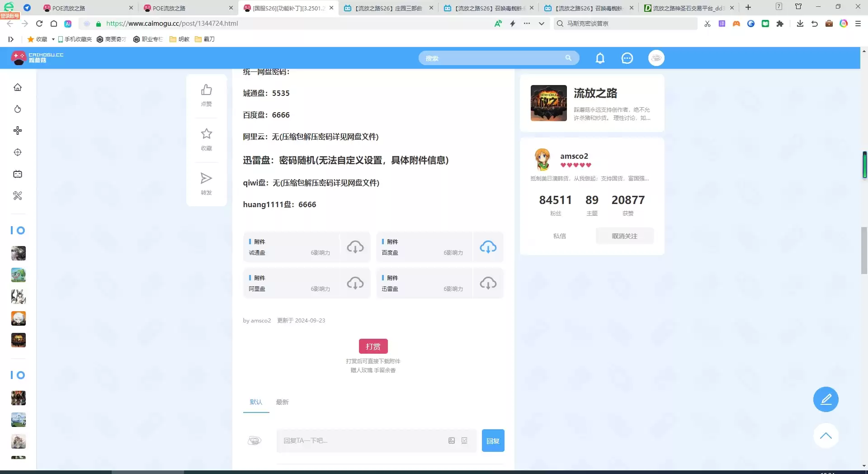Click the blue 回复 reply button

(x=493, y=441)
